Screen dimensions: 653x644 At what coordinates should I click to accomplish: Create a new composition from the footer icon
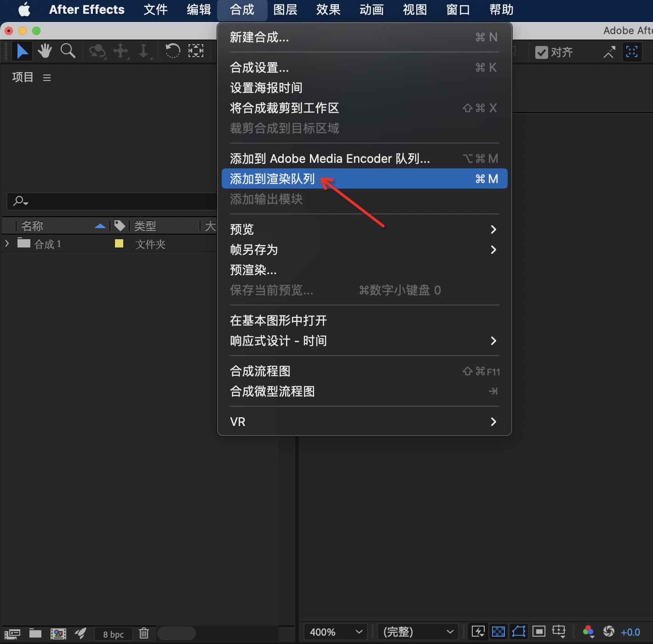[58, 634]
